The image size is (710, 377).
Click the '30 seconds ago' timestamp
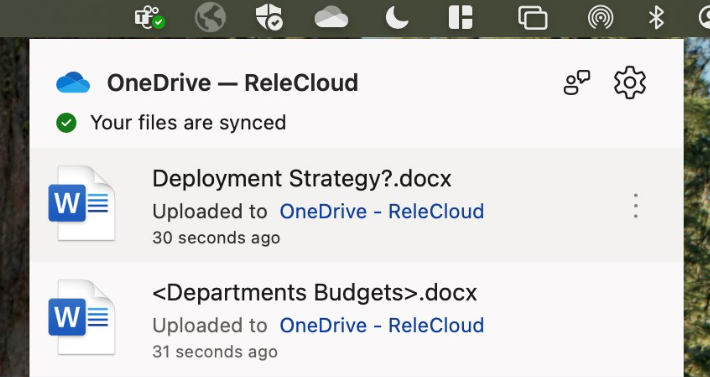(x=216, y=238)
